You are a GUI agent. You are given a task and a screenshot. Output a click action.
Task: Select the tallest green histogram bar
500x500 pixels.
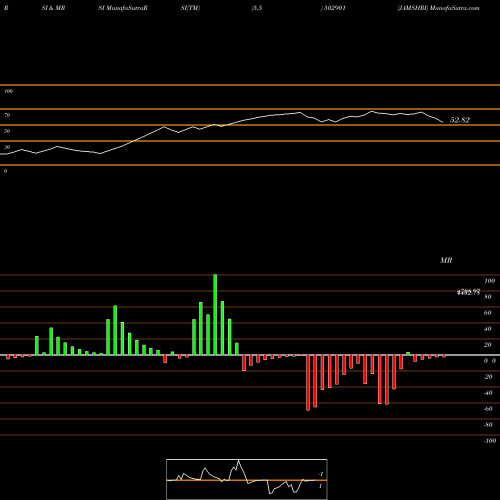[215, 315]
